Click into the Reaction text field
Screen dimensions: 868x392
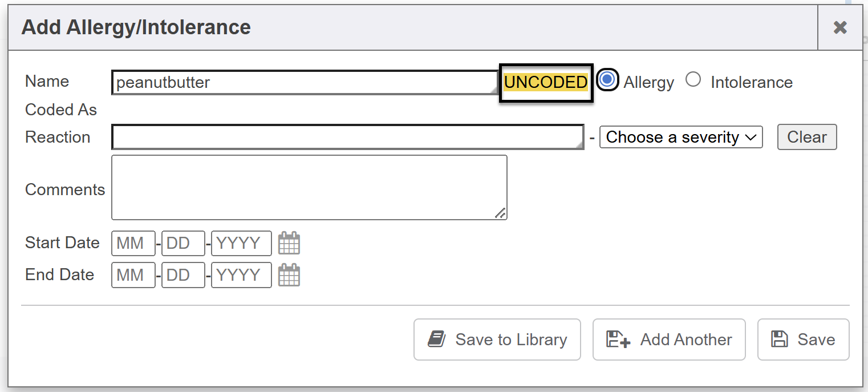coord(347,137)
